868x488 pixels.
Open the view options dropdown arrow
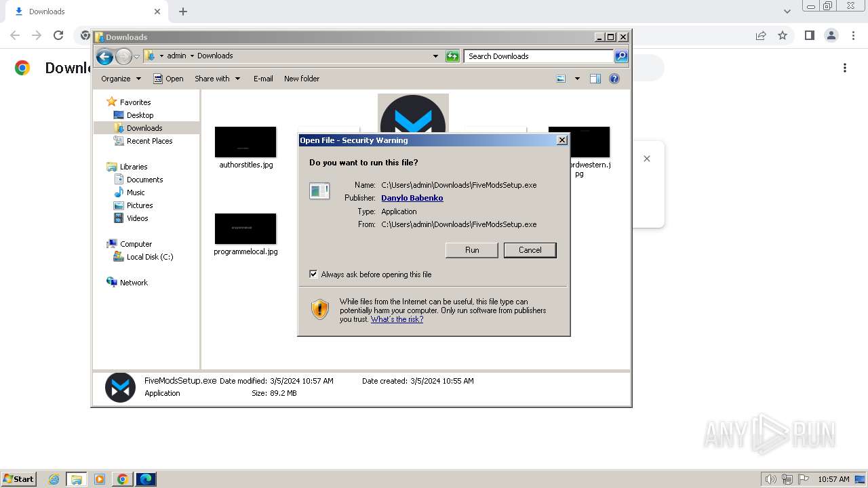coord(577,79)
